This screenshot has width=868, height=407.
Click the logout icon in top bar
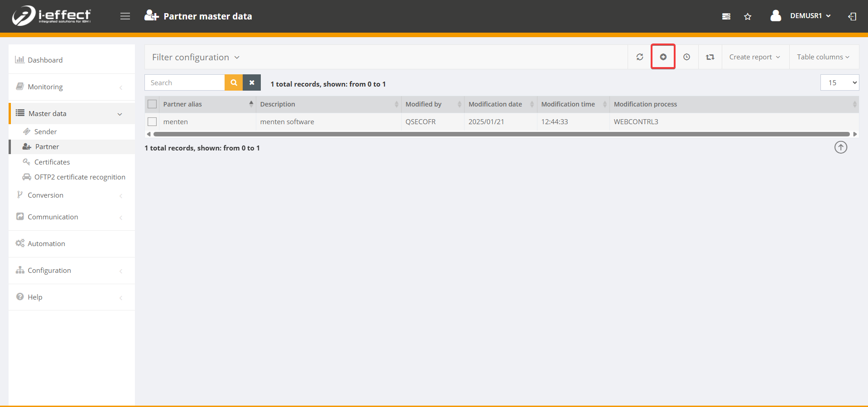coord(852,17)
